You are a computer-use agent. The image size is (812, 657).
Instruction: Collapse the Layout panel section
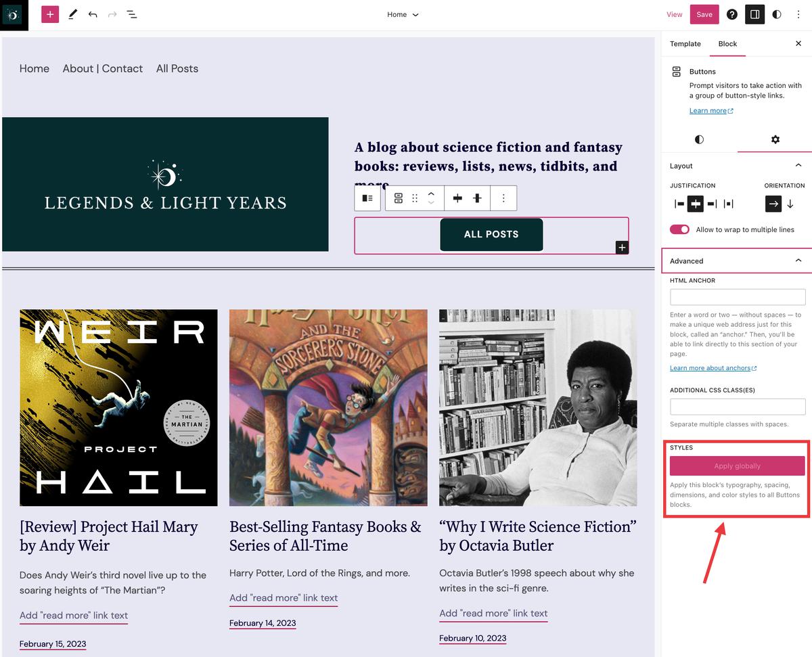click(x=798, y=166)
